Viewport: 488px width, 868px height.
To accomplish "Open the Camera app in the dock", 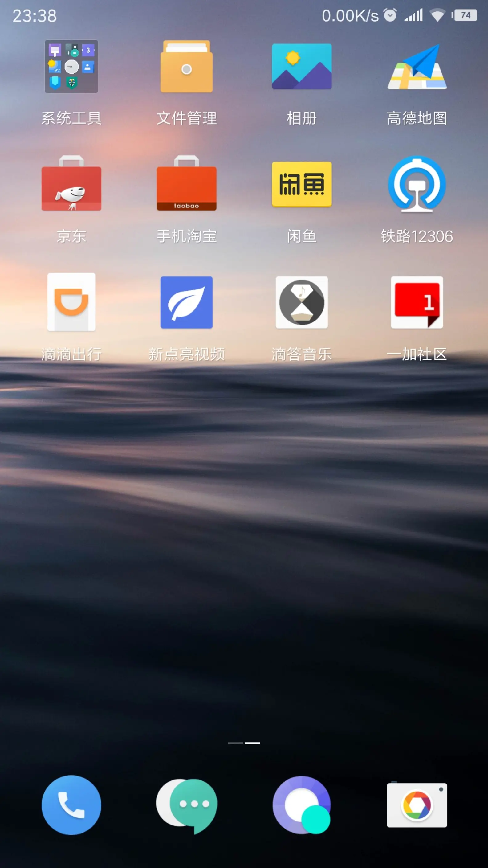I will pyautogui.click(x=417, y=805).
